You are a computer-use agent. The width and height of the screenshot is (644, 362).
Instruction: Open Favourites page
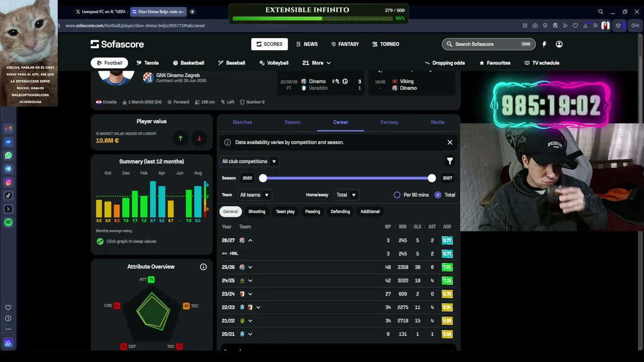click(495, 63)
